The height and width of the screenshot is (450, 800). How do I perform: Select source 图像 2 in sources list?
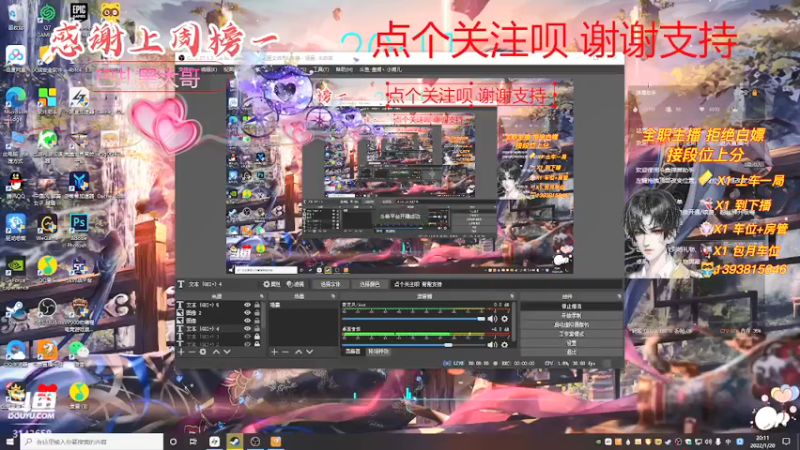point(193,313)
